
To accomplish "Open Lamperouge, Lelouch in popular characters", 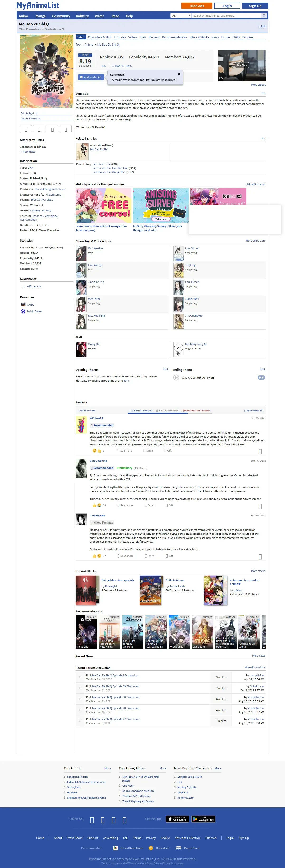I will click(190, 777).
